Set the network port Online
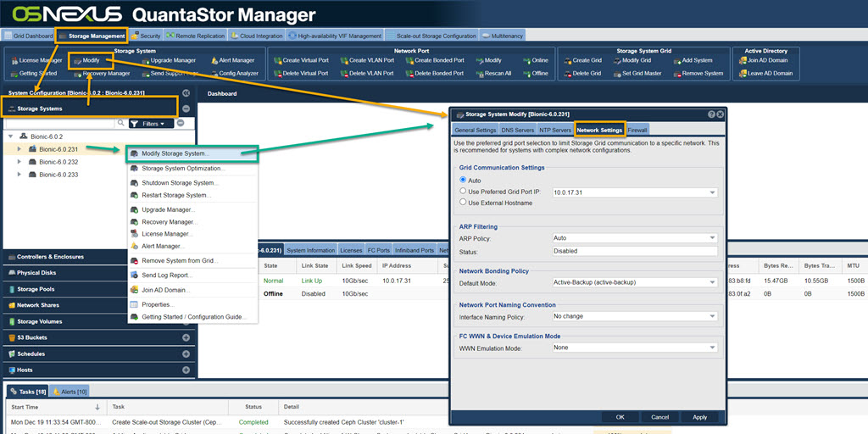This screenshot has width=868, height=434. (x=535, y=60)
